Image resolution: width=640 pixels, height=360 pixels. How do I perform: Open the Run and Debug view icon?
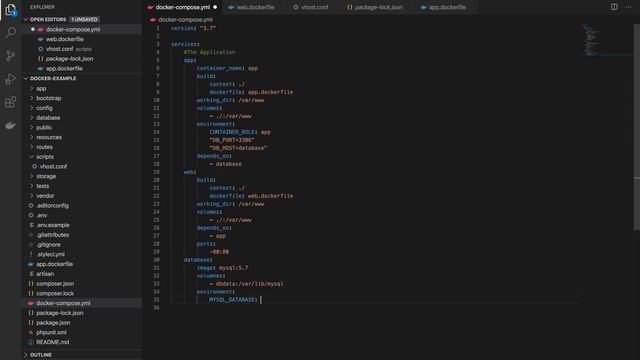[11, 79]
